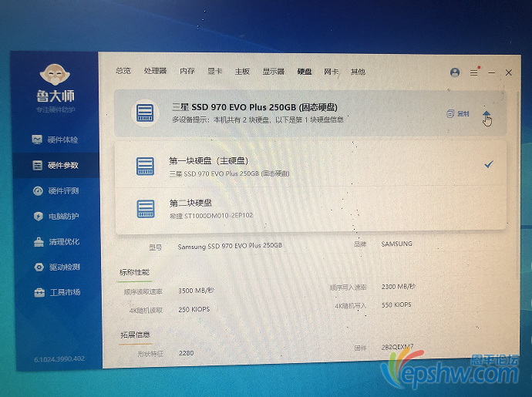Click the 标称性能 section heading
This screenshot has height=397, width=532.
pos(134,272)
